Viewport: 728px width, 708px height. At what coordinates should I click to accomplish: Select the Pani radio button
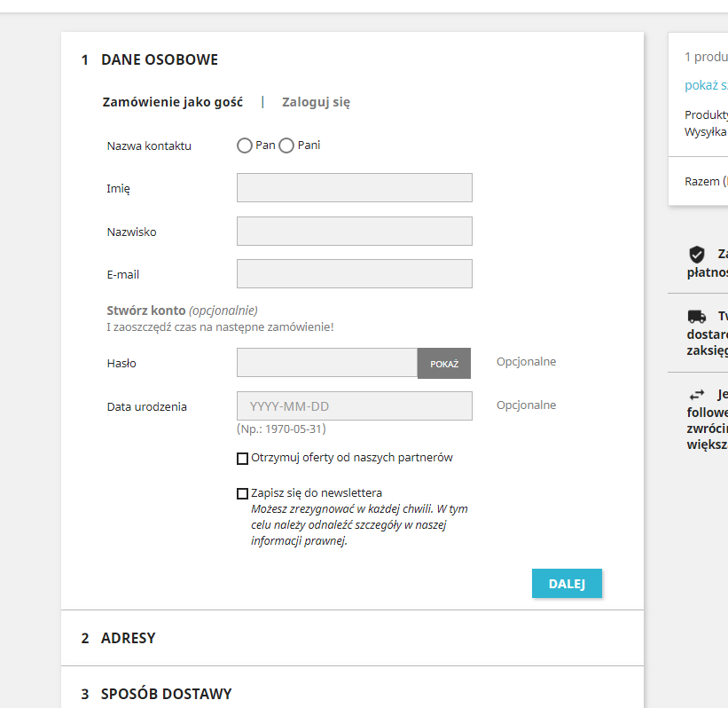click(x=286, y=146)
